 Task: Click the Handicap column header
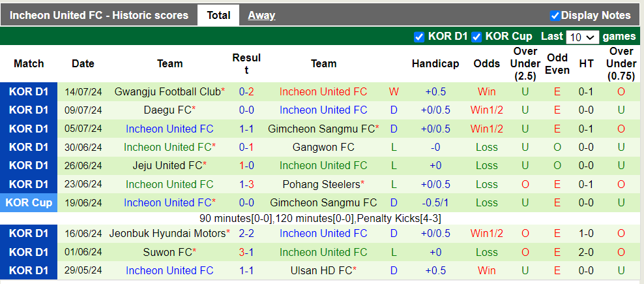point(435,63)
